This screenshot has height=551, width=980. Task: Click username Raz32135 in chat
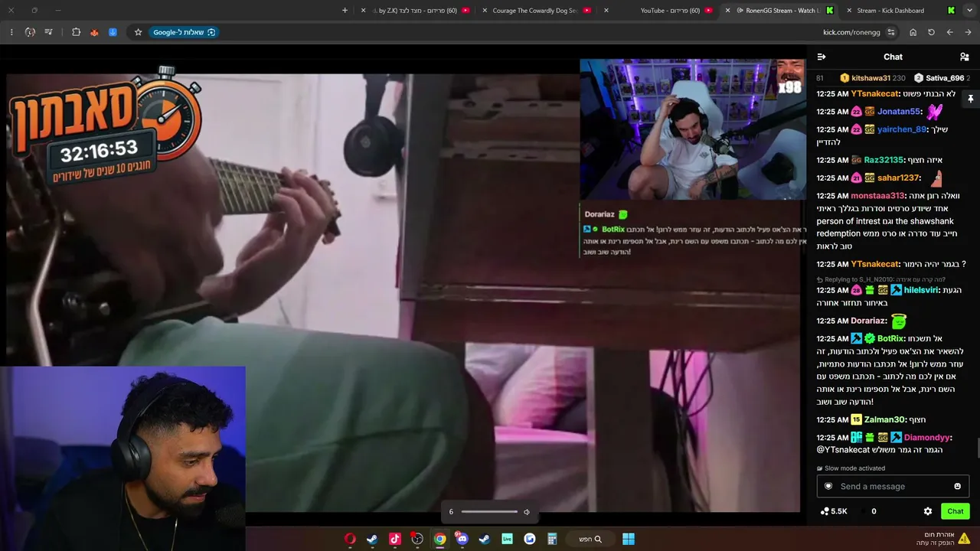884,160
